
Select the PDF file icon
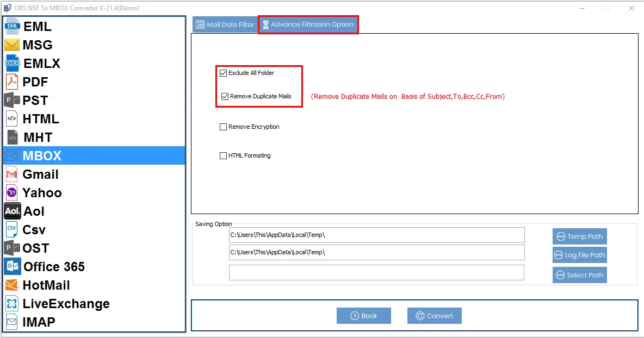click(12, 82)
